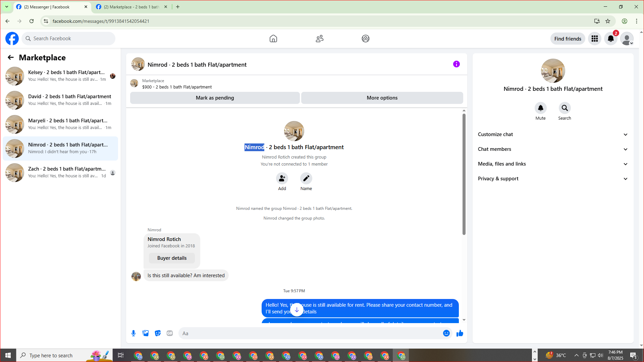Open Buyer details for Nimrod Rotich
Image resolution: width=644 pixels, height=362 pixels.
click(172, 258)
